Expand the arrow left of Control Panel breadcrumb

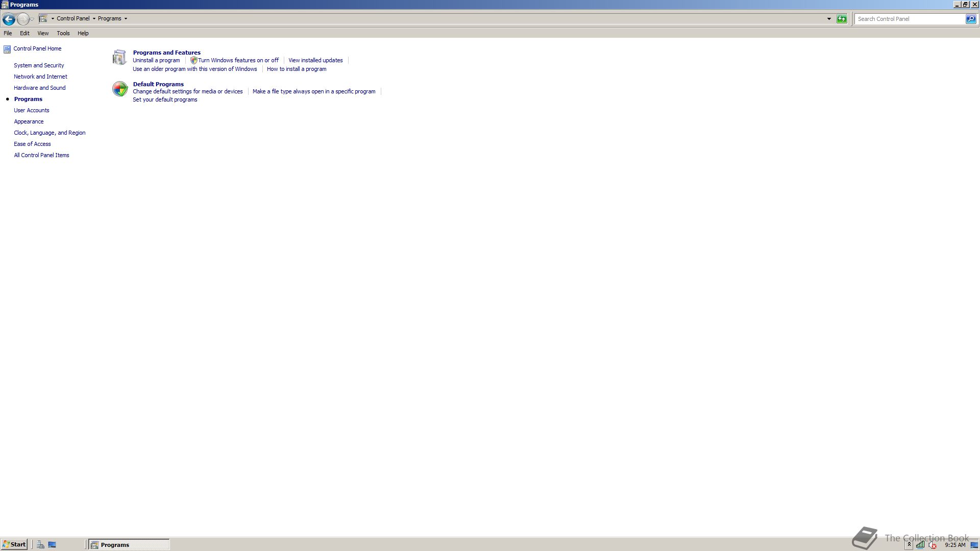(53, 19)
